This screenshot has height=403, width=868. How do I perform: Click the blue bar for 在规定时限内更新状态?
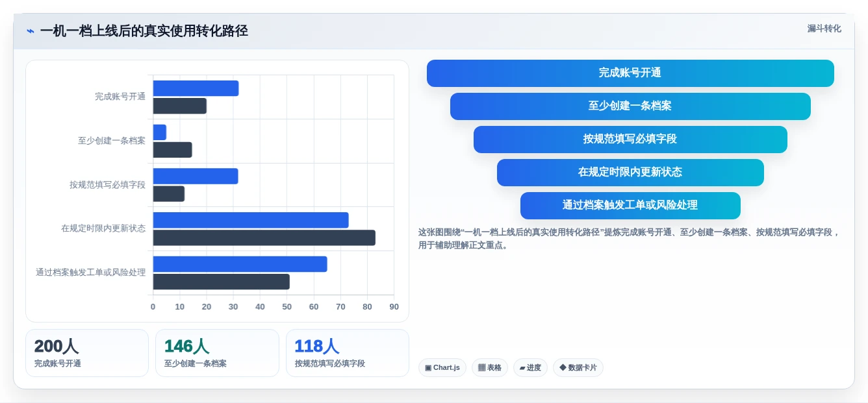tap(251, 220)
